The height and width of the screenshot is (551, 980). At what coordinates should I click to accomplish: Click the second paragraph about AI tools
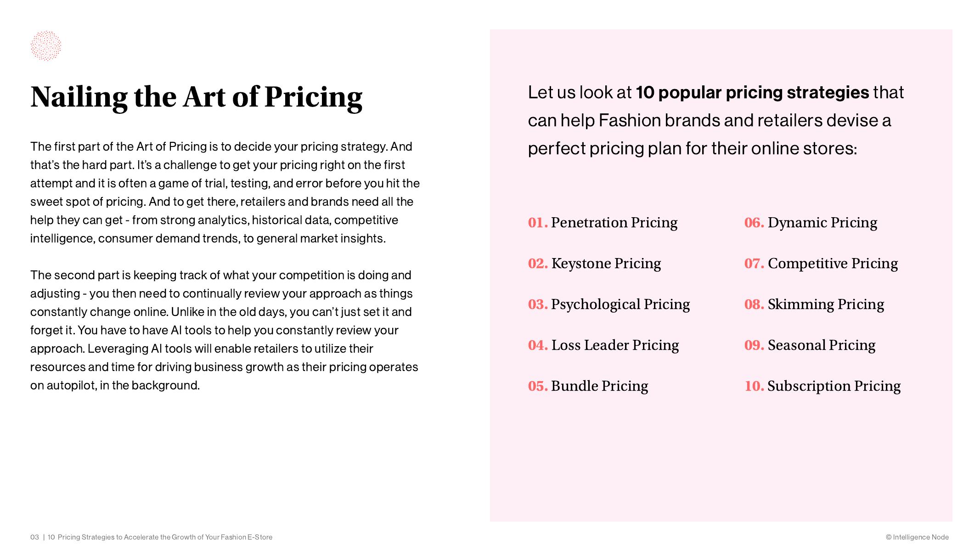click(x=225, y=330)
